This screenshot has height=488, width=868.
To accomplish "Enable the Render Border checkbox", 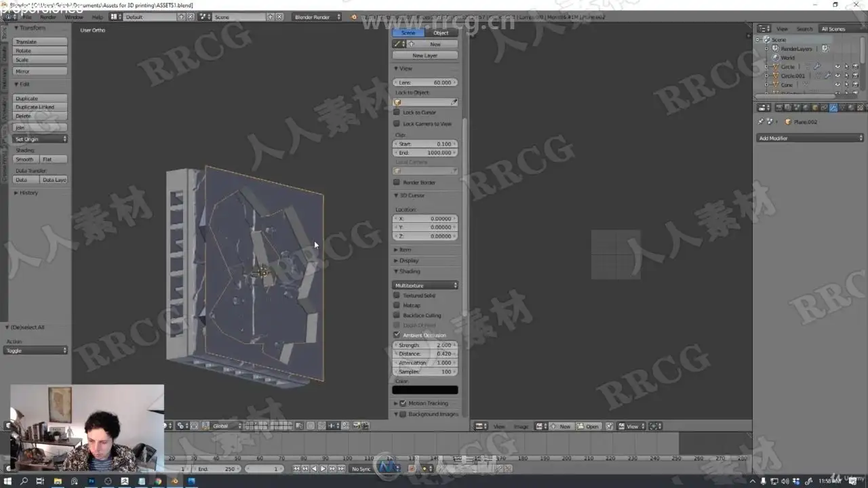I will click(397, 182).
